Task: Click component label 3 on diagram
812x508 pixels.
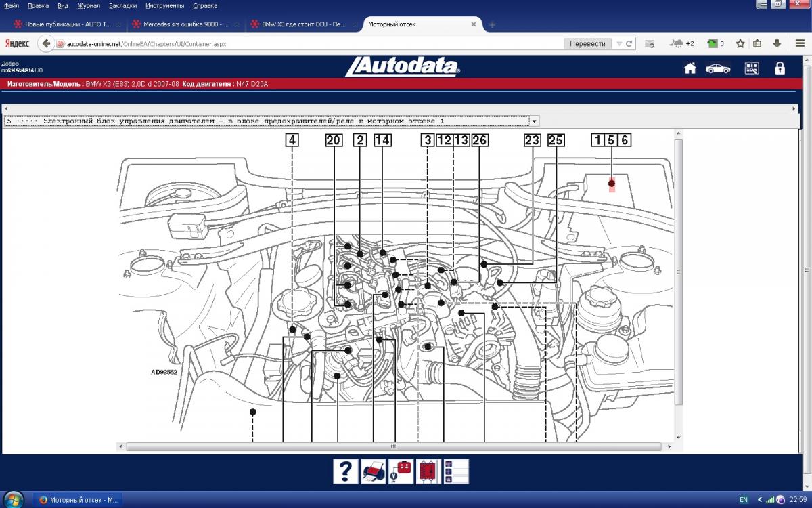Action: click(427, 140)
